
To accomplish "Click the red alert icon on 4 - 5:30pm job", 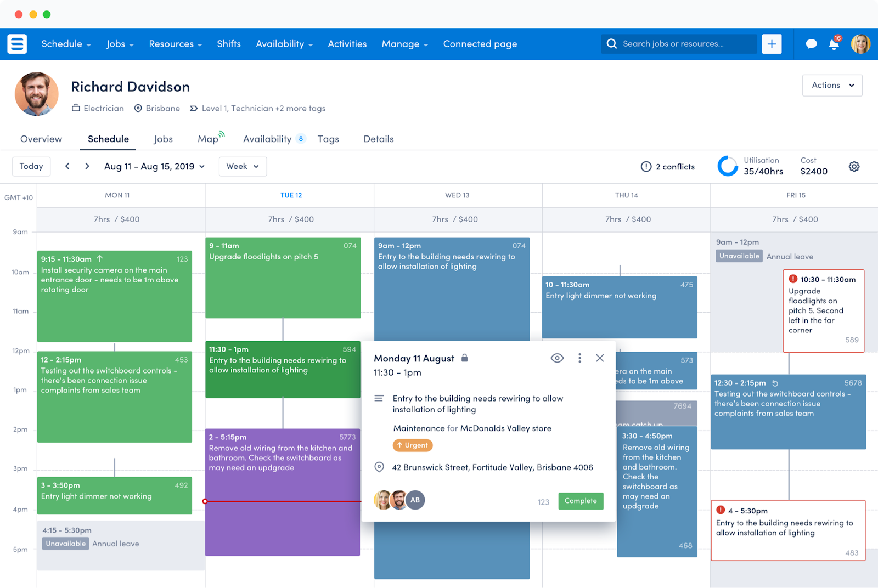I will [x=721, y=510].
